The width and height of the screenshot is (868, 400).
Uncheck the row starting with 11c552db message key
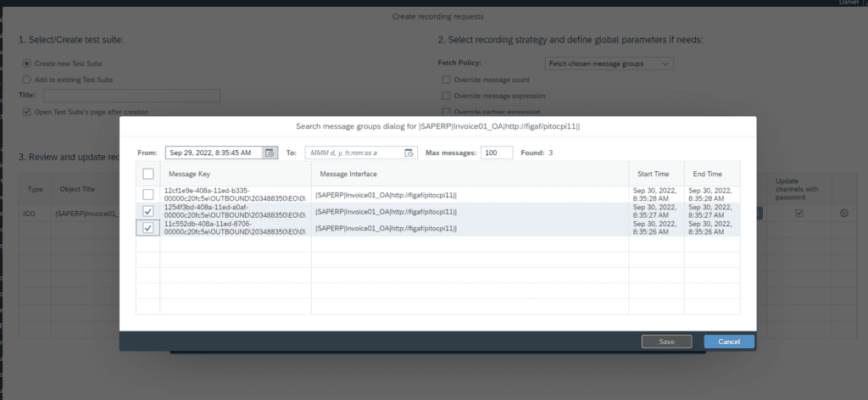[147, 228]
